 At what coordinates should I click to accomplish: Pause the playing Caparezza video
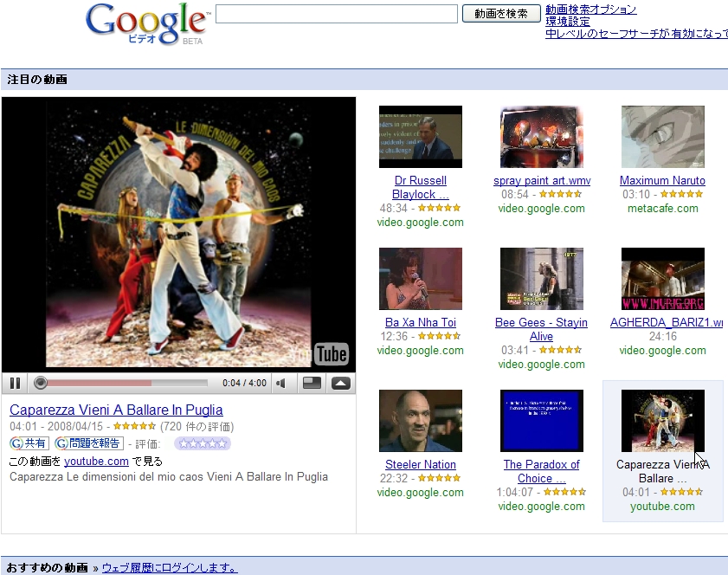(x=16, y=383)
